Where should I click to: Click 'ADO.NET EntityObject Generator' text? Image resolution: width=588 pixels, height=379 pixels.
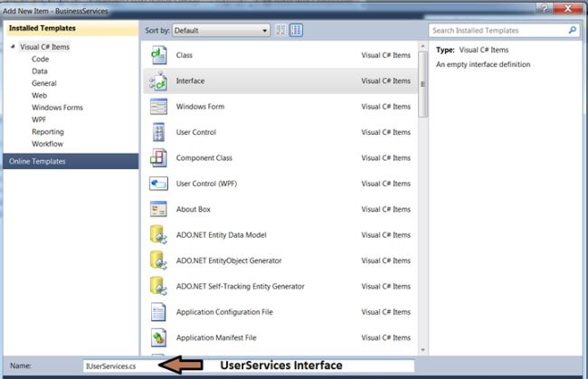pos(229,261)
